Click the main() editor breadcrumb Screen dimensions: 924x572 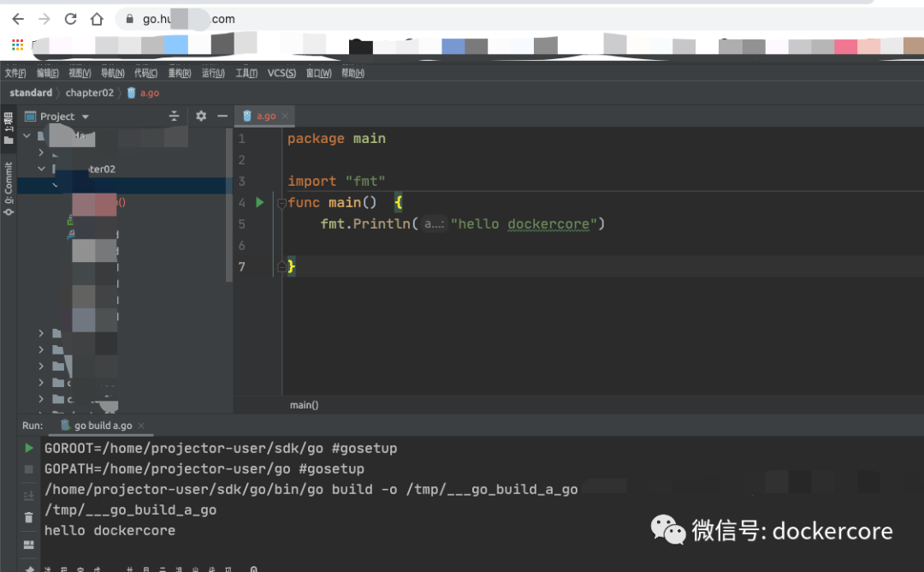click(x=304, y=405)
